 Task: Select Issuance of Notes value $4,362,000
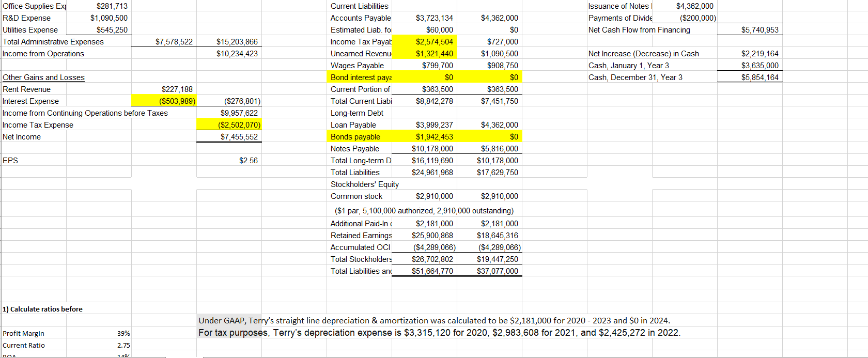[x=695, y=6]
